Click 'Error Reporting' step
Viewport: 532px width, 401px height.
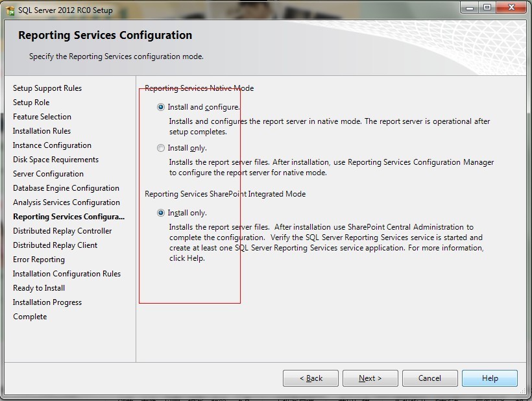[39, 260]
